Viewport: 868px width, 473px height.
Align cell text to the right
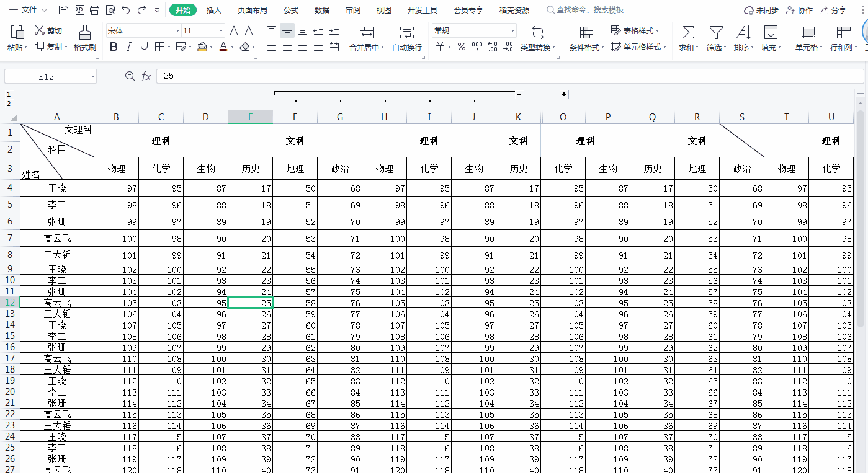tap(303, 46)
